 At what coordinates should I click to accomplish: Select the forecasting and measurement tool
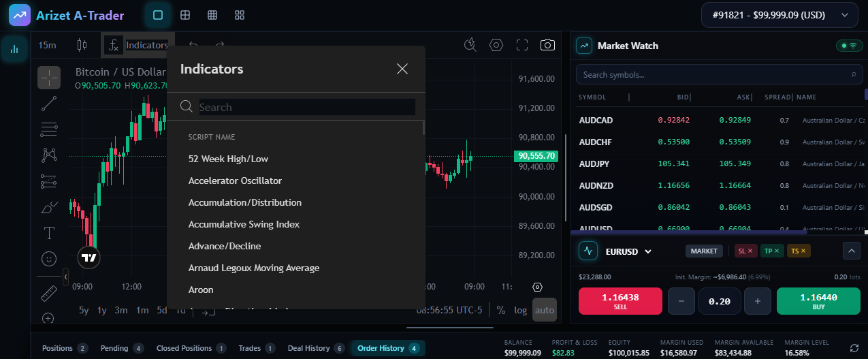(49, 181)
